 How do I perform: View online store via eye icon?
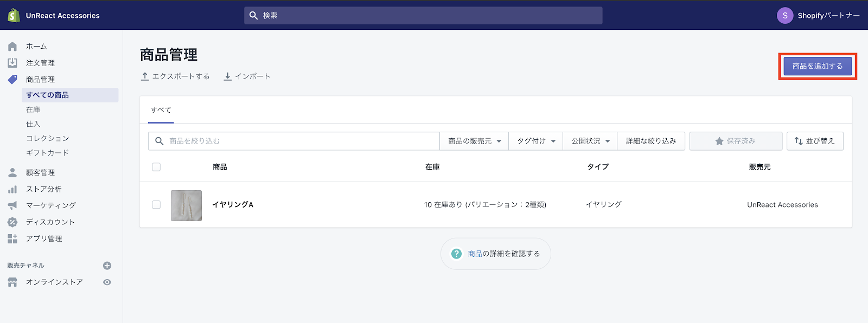[107, 282]
